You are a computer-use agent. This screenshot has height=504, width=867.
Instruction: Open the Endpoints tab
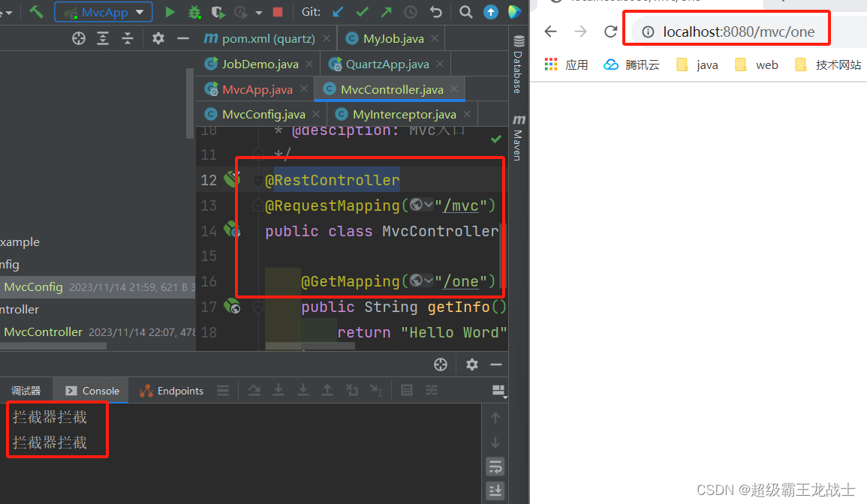coord(172,391)
